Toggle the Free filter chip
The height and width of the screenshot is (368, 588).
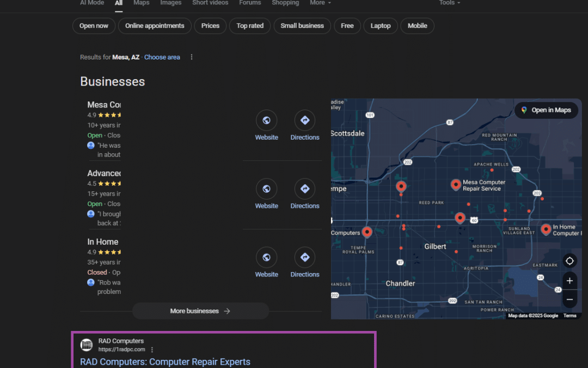click(x=347, y=26)
